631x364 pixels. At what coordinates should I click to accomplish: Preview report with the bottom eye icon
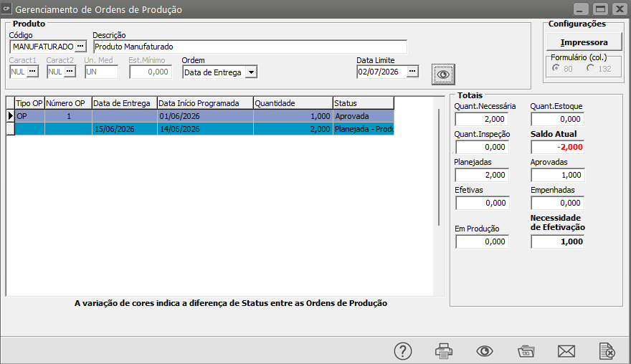pyautogui.click(x=485, y=351)
